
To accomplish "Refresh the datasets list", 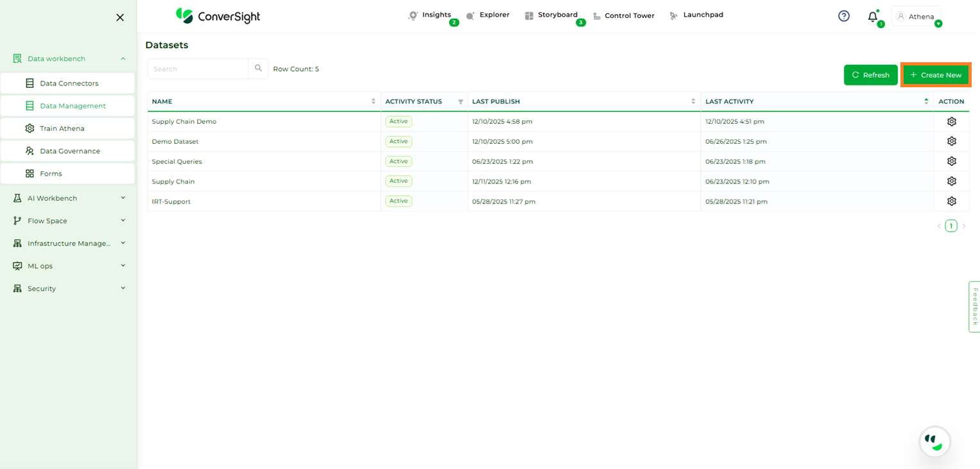I will [x=870, y=75].
